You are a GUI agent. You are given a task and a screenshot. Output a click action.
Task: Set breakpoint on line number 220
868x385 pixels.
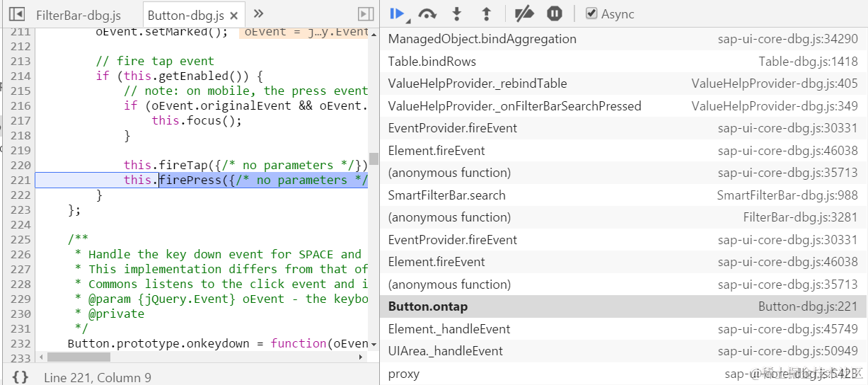tap(21, 165)
